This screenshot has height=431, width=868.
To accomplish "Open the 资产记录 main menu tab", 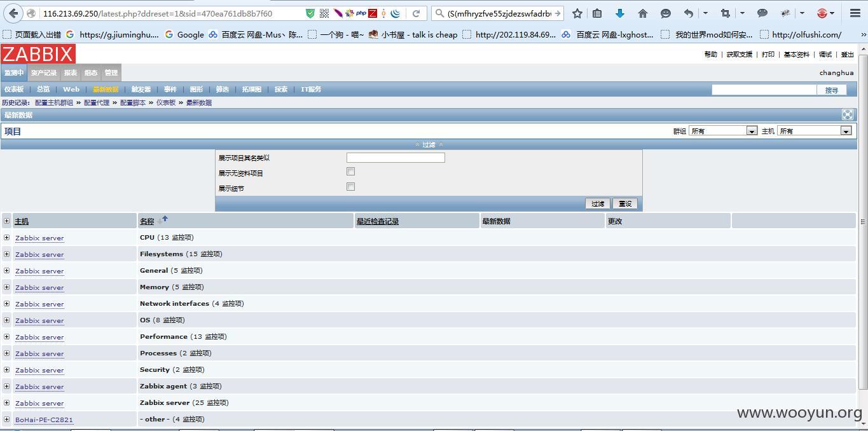I will [x=44, y=73].
